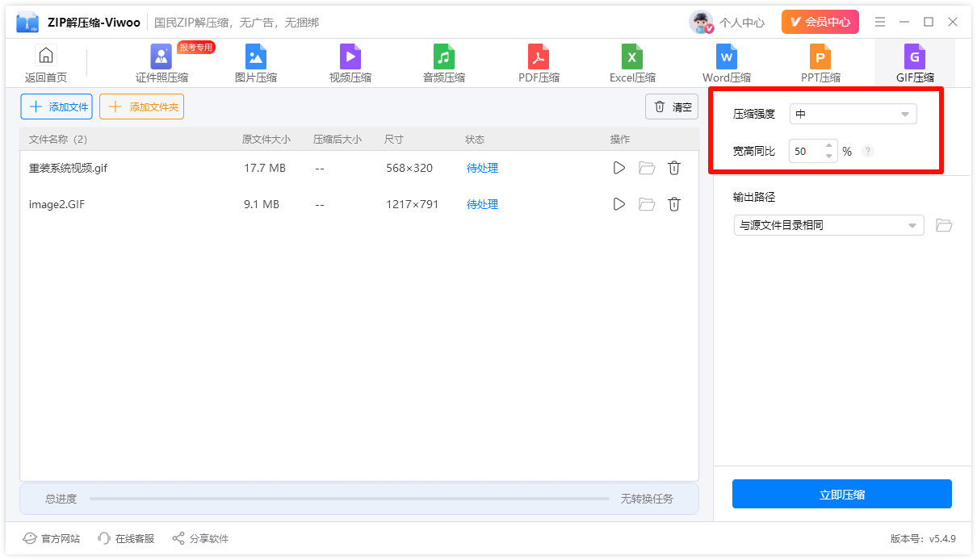977x560 pixels.
Task: Open 图片压缩 tool
Action: click(256, 65)
